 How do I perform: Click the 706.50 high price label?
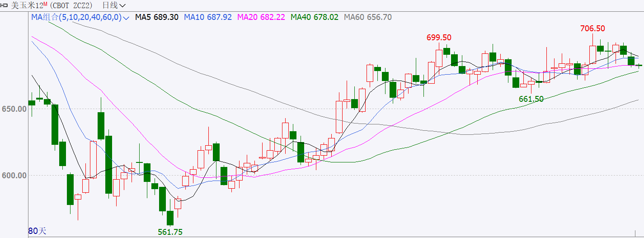coord(592,28)
